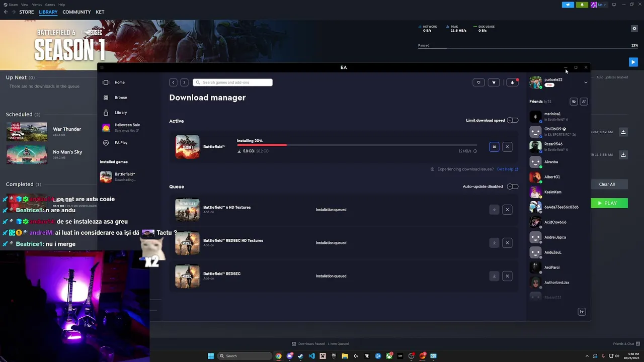Open KET profile tab in Steam
Screen dimensions: 644x362
100,12
